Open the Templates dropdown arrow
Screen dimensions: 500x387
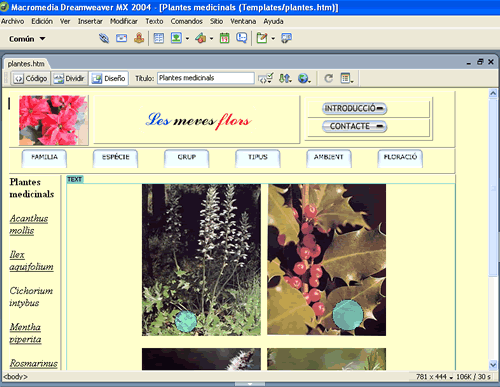coord(273,39)
